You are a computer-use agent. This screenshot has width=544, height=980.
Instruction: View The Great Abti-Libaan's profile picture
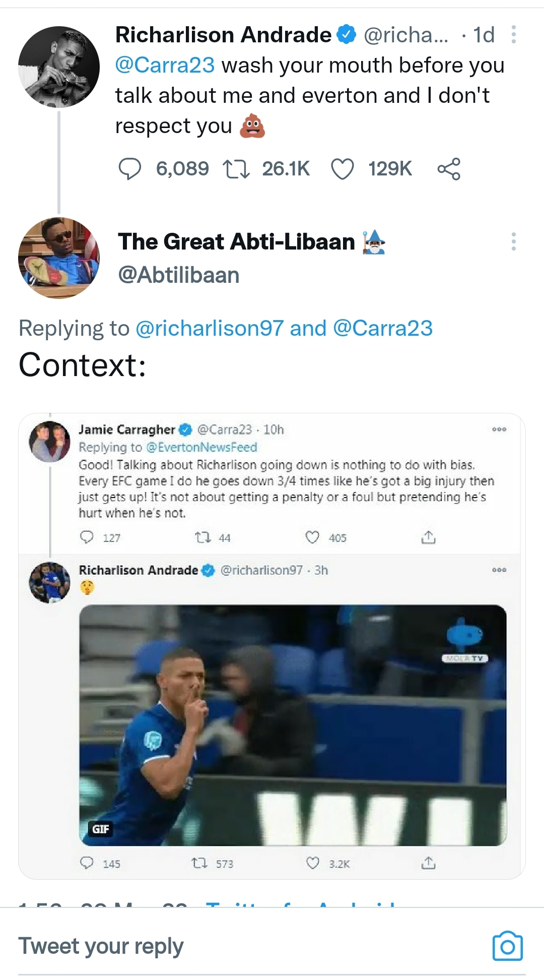(59, 258)
